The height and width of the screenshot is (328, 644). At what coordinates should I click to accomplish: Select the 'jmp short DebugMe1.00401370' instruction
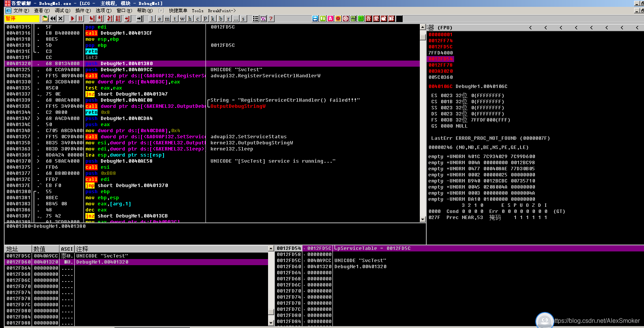tap(127, 186)
